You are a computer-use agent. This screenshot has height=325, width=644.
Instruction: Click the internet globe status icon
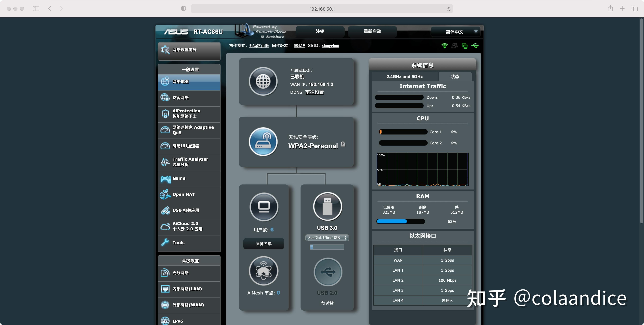coord(263,81)
